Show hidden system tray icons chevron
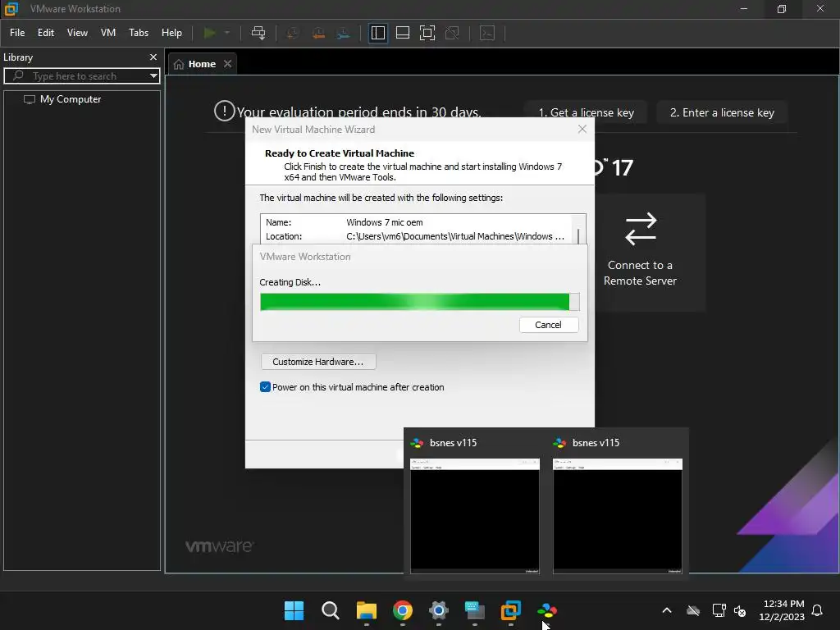The image size is (840, 630). click(x=667, y=610)
